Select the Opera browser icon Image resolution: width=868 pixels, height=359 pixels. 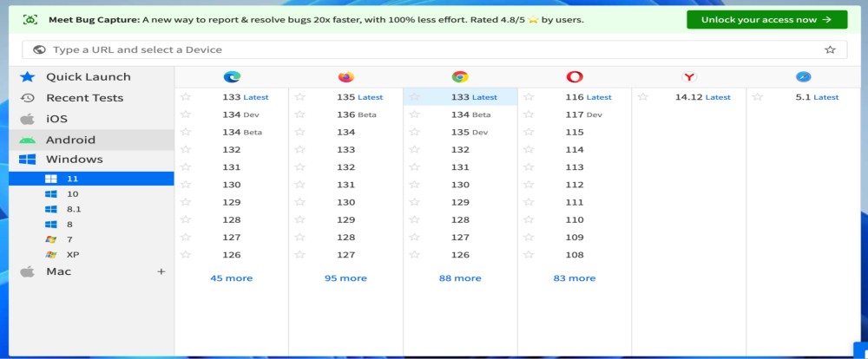[575, 77]
